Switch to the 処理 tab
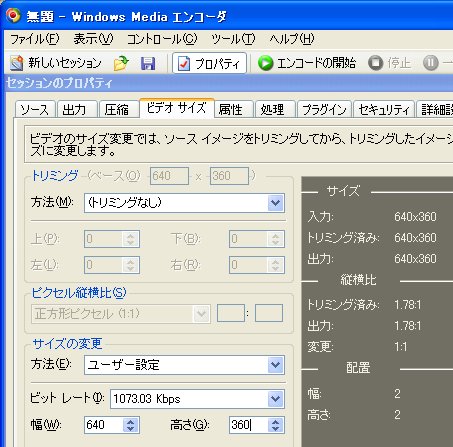 tap(275, 109)
